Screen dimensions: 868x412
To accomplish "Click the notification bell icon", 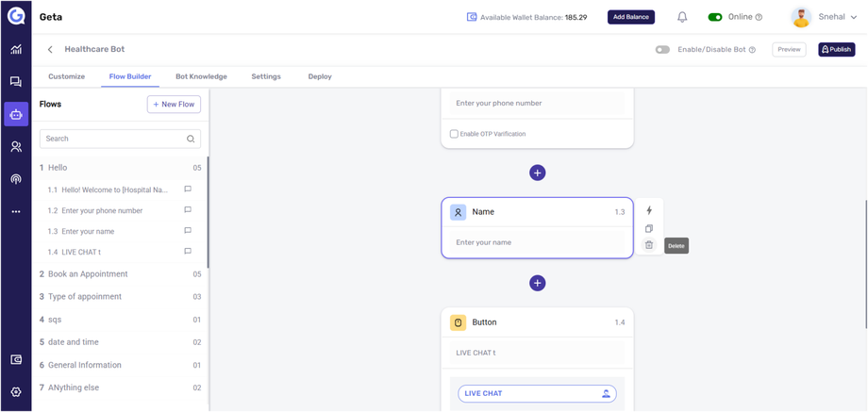I will click(682, 17).
